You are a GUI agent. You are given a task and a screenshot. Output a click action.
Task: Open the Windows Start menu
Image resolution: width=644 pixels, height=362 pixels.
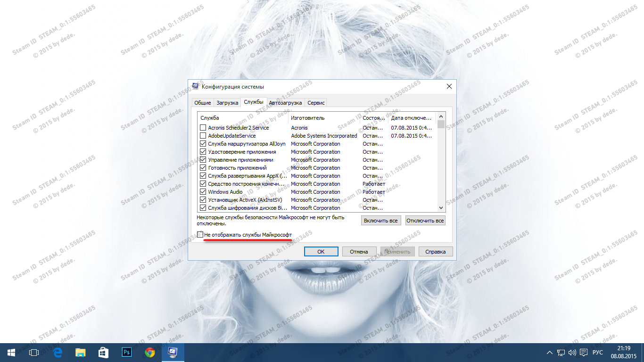click(11, 353)
